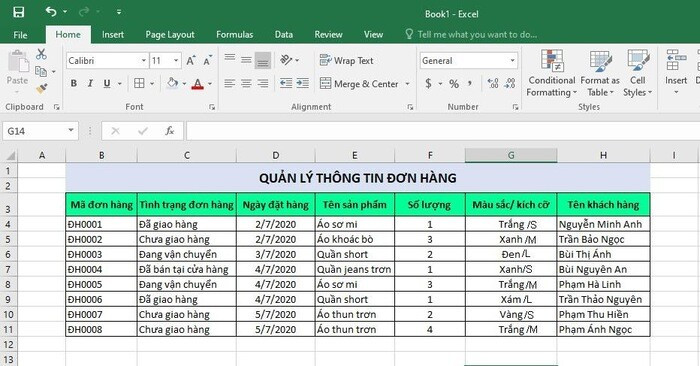Switch to Formulas tab
700x366 pixels.
coord(234,34)
